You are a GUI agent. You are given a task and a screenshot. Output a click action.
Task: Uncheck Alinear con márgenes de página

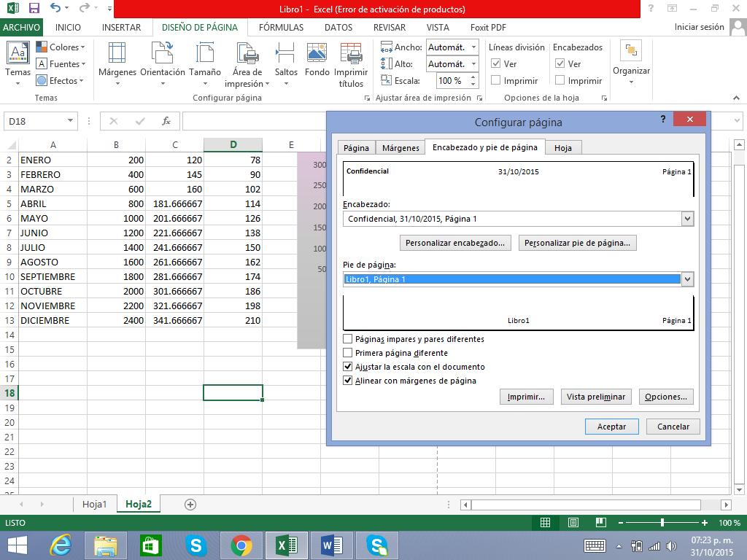[348, 381]
